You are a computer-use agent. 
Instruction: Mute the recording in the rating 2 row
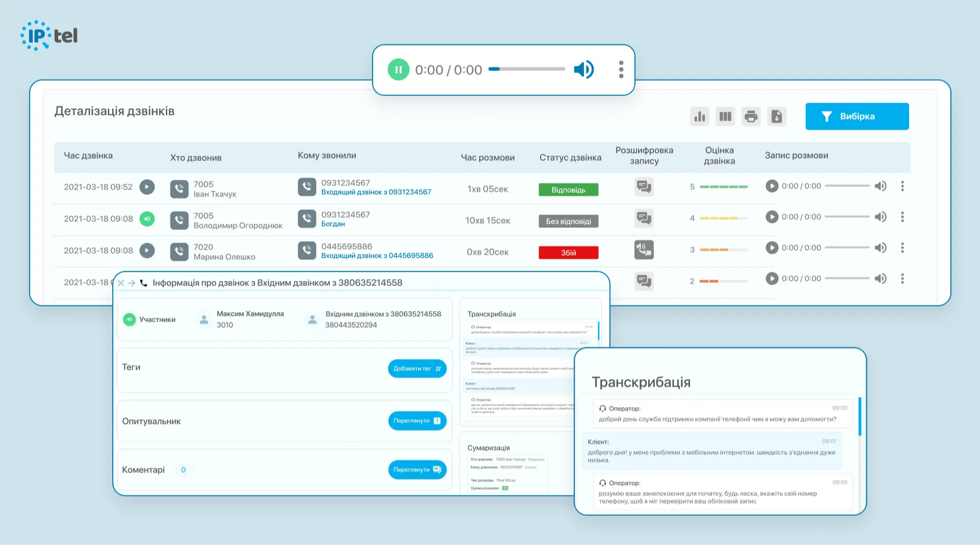(x=880, y=278)
